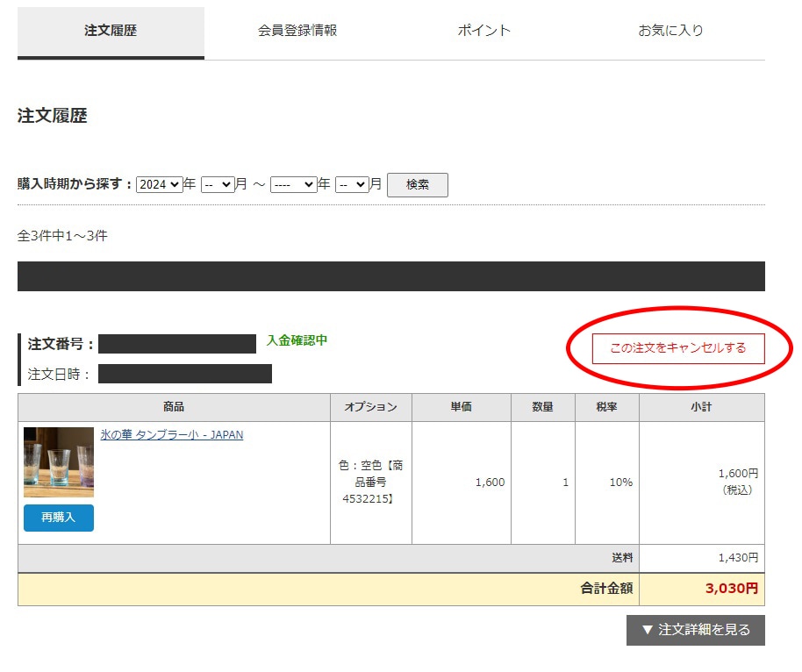
Task: Click the tumbler glasses product thumbnail
Action: 59,462
